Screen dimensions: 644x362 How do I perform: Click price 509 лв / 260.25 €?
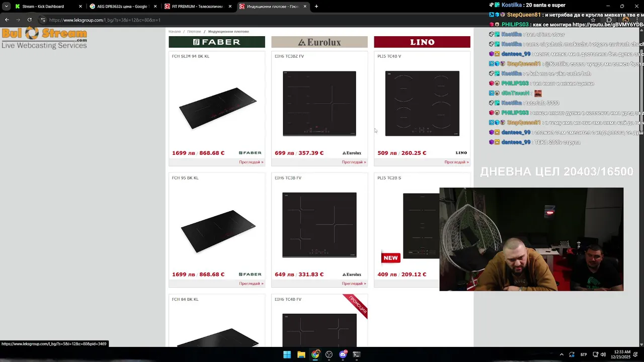coord(402,153)
